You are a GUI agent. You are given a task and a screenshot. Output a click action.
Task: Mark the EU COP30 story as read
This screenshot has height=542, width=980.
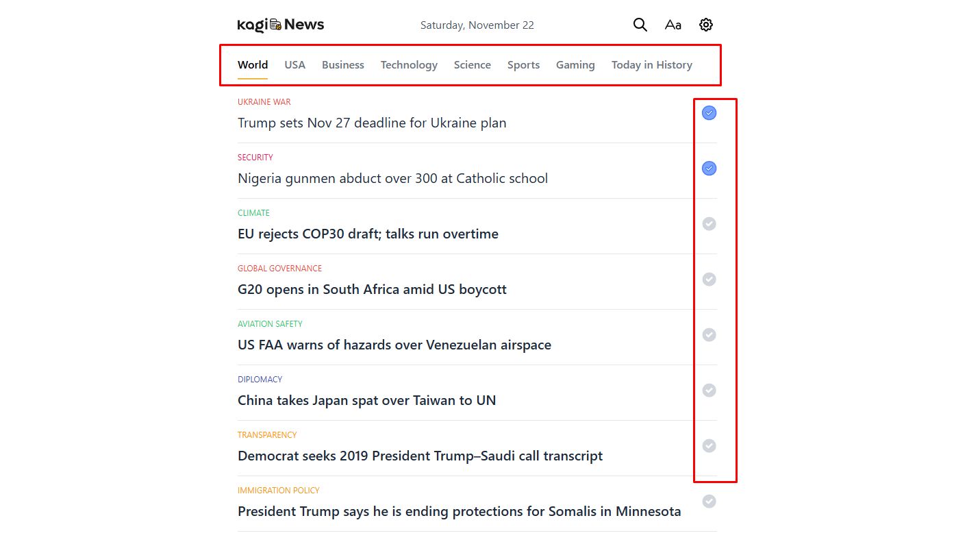pos(709,223)
